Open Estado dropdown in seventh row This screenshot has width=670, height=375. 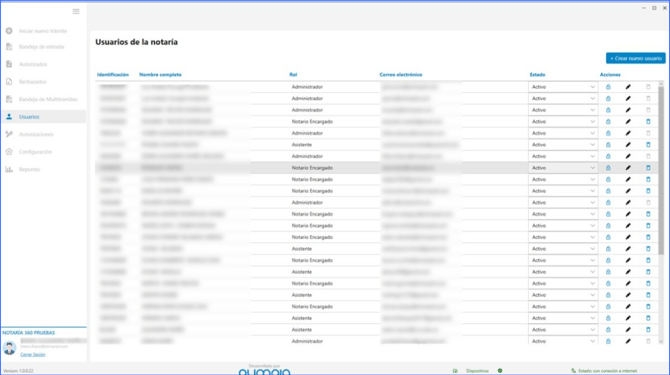point(563,156)
